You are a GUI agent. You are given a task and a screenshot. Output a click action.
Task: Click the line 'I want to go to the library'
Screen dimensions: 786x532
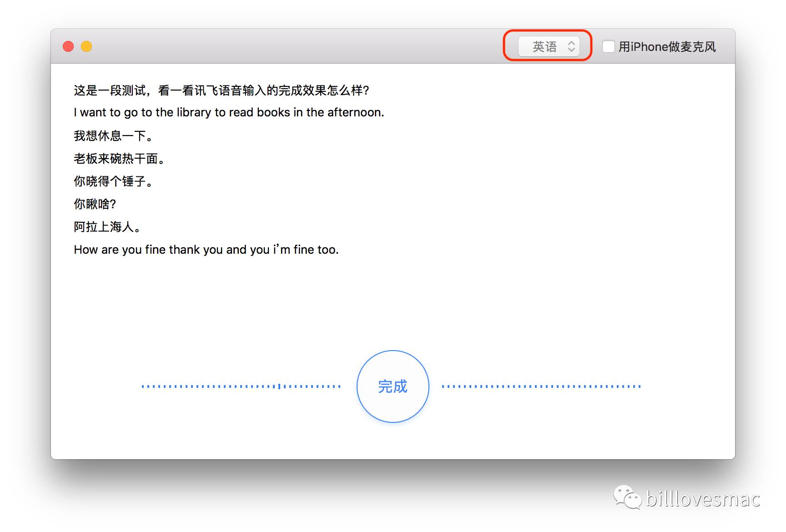click(229, 113)
